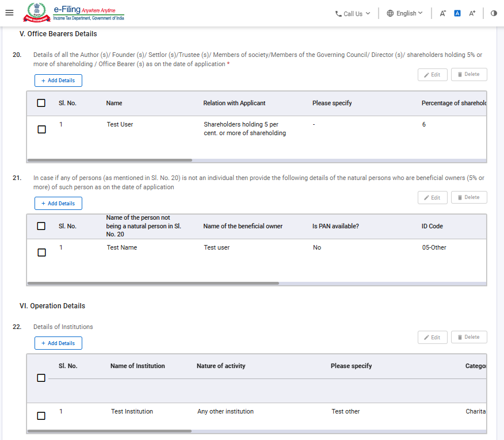Click the globe language icon
504x440 pixels.
tap(390, 13)
